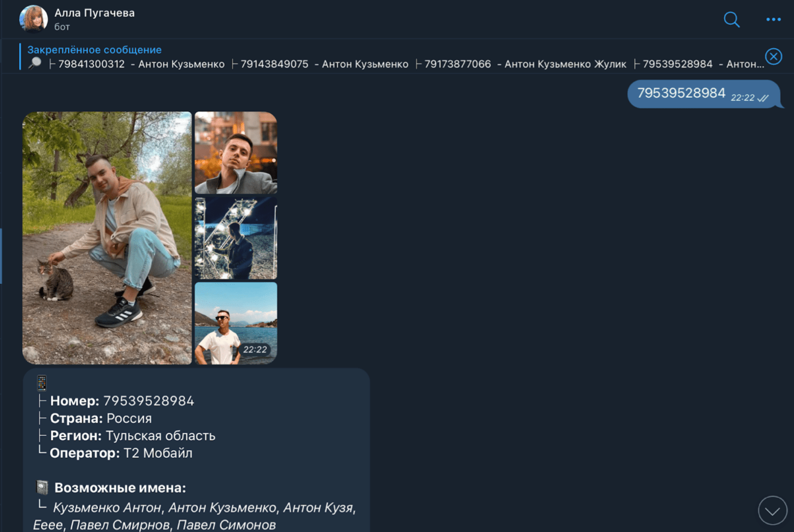Viewport: 794px width, 532px height.
Task: Jump to bottom with the down-arrow button
Action: pyautogui.click(x=772, y=510)
